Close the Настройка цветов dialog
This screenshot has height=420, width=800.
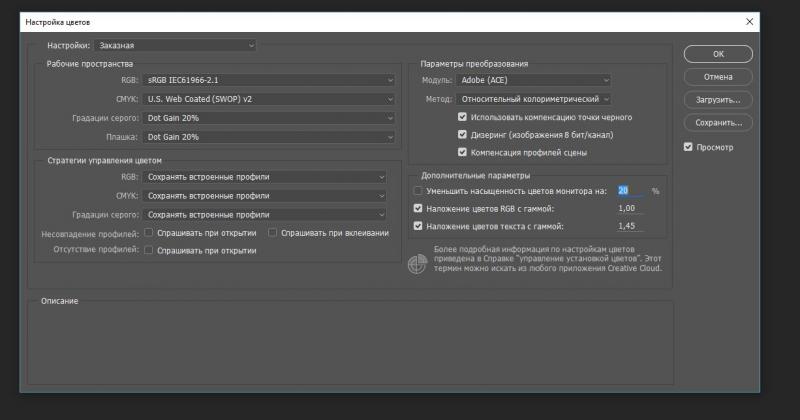tap(749, 22)
